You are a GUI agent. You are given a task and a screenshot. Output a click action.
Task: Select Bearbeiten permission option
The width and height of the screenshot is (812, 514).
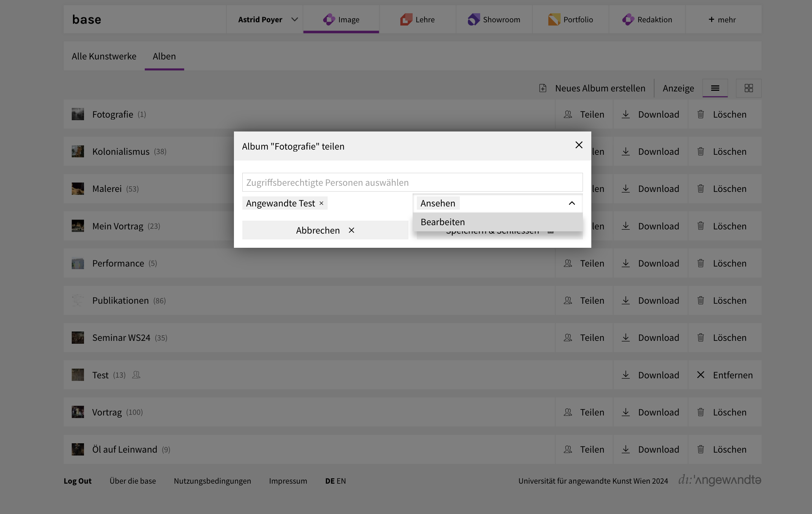pyautogui.click(x=498, y=222)
